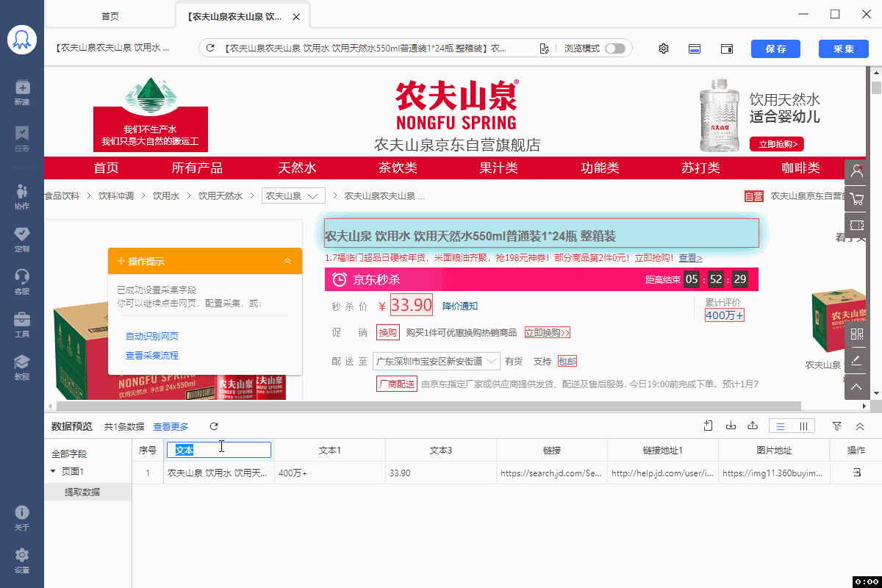Image resolution: width=882 pixels, height=588 pixels.
Task: Open the 天然水 store menu
Action: point(297,168)
